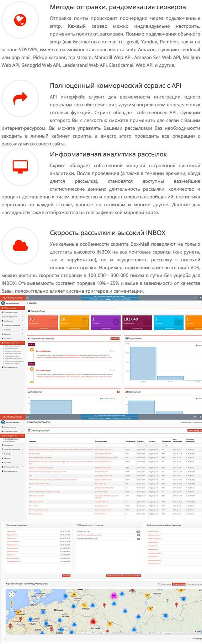Click map pan control compass

pyautogui.click(x=12, y=594)
